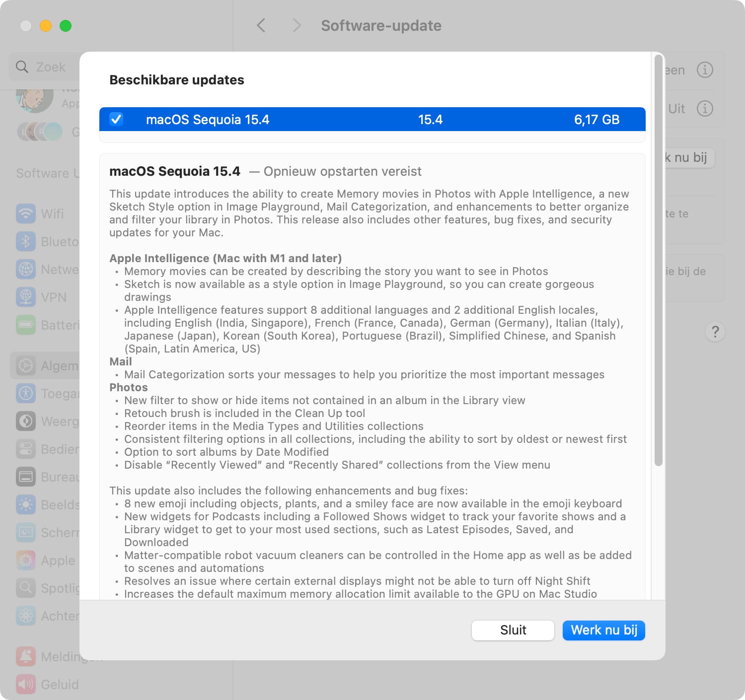Click the Opnieuw opstarten vereist text
The height and width of the screenshot is (700, 745).
(x=342, y=171)
